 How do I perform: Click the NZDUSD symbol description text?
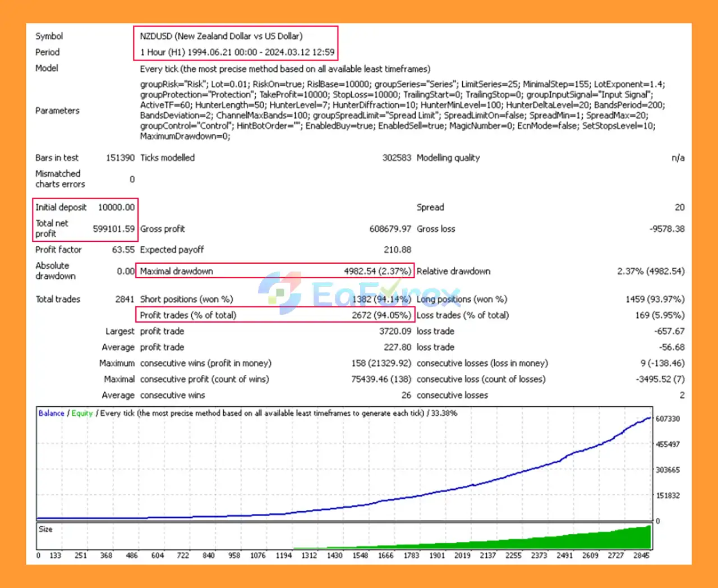[x=221, y=36]
